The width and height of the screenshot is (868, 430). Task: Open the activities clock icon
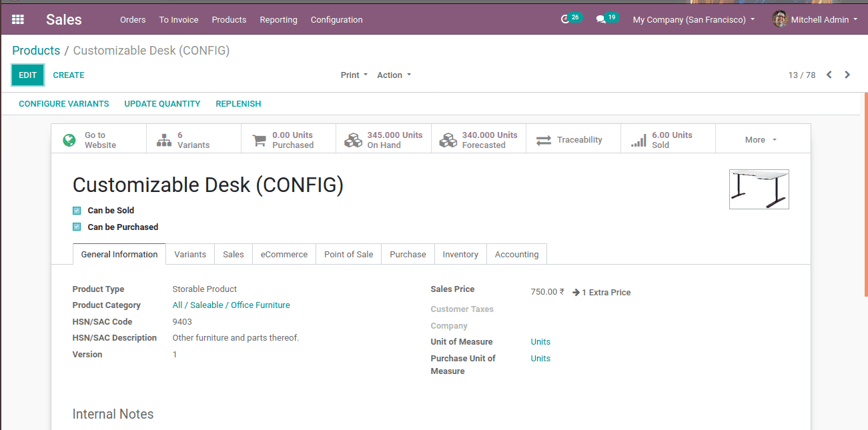click(x=566, y=19)
